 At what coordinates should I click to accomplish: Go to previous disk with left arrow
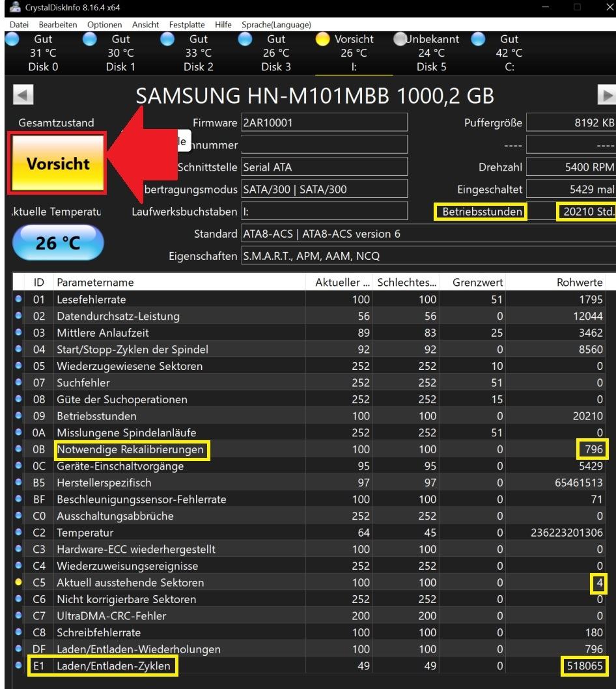point(23,94)
